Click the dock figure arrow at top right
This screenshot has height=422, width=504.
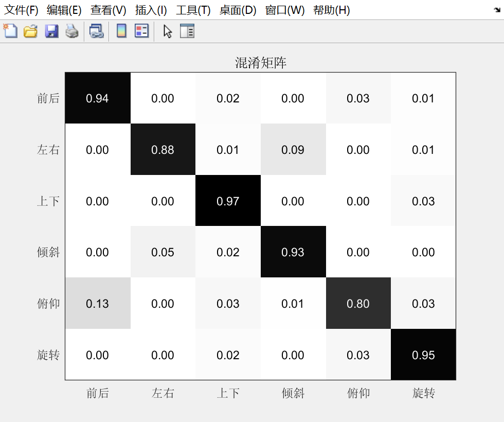[497, 10]
